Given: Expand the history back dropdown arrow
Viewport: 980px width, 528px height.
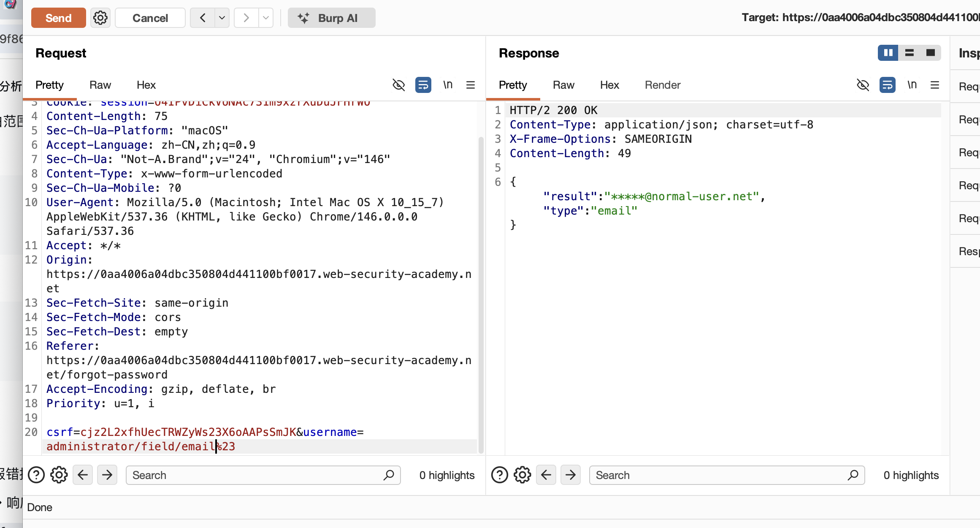Looking at the screenshot, I should tap(222, 18).
